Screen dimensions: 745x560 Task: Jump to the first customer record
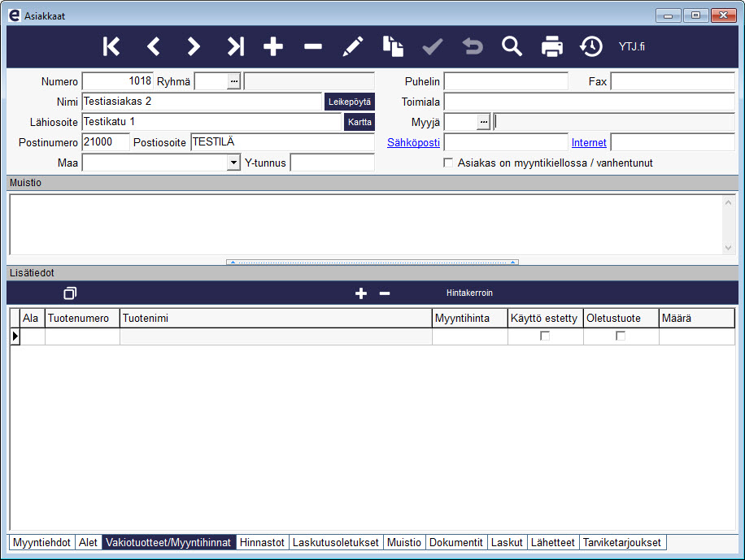pos(111,46)
